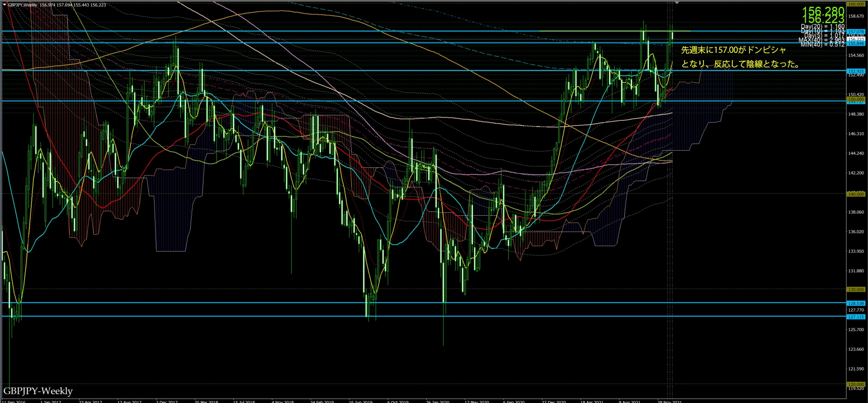The width and height of the screenshot is (868, 403).
Task: Click the yellow 150.000 price axis label
Action: point(856,100)
